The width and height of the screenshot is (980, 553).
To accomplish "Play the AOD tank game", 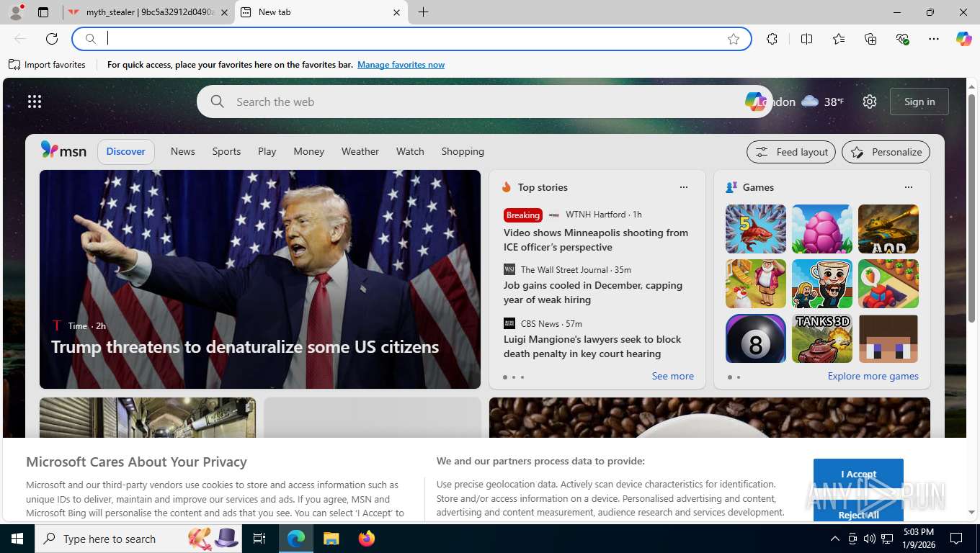I will point(888,229).
